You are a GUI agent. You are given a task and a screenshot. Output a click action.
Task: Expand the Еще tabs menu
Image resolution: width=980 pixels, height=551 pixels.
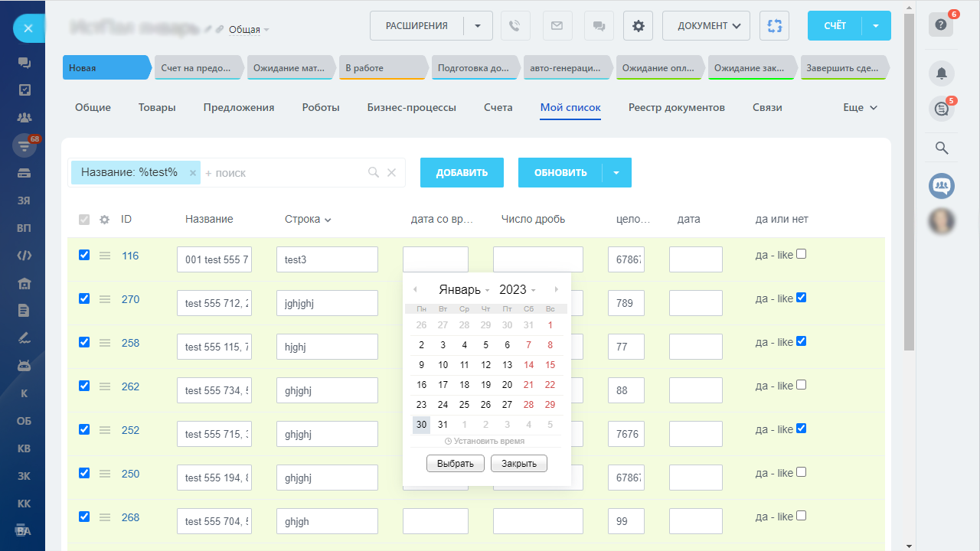click(859, 108)
